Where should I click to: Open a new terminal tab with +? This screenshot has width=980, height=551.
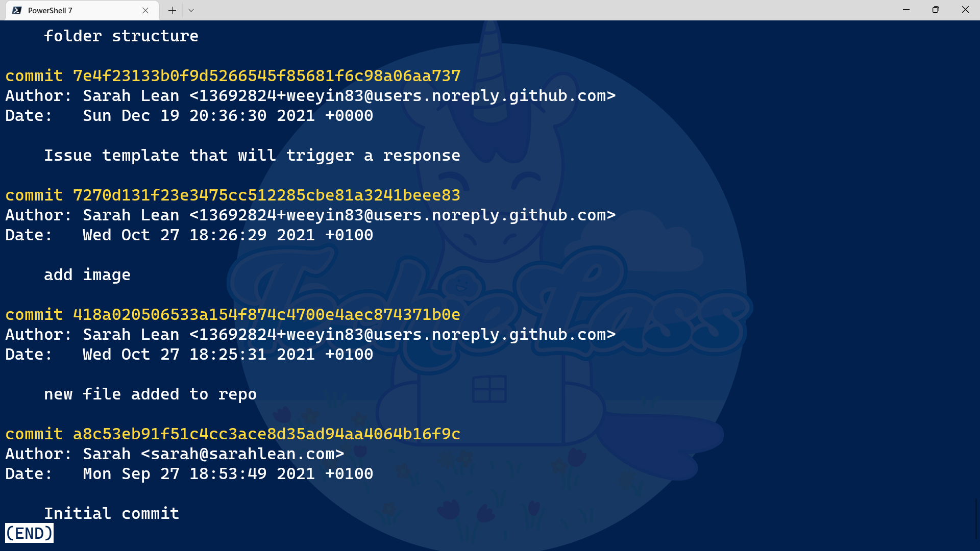(x=173, y=10)
